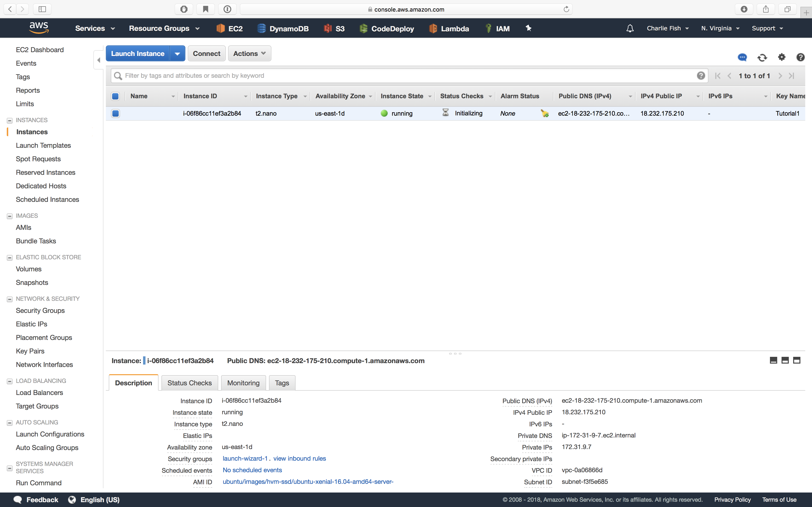This screenshot has height=507, width=812.
Task: Open the S3 shortcut icon
Action: pyautogui.click(x=327, y=28)
